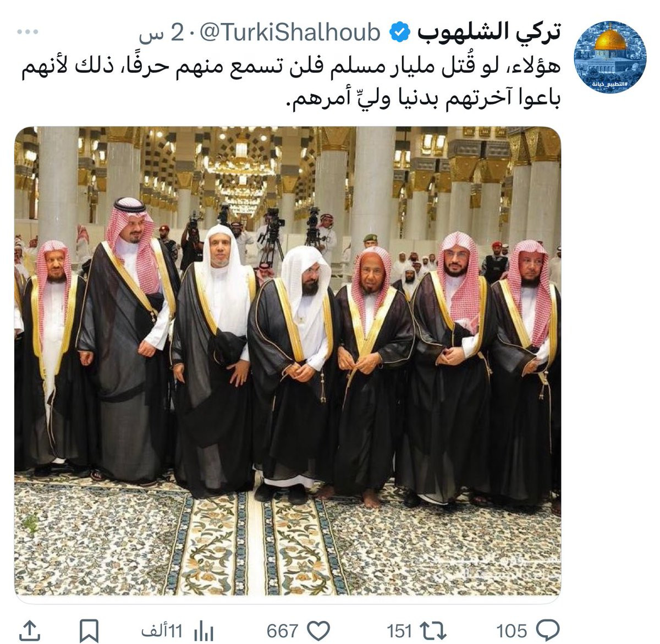Open the view analytics bar chart icon

tap(204, 631)
